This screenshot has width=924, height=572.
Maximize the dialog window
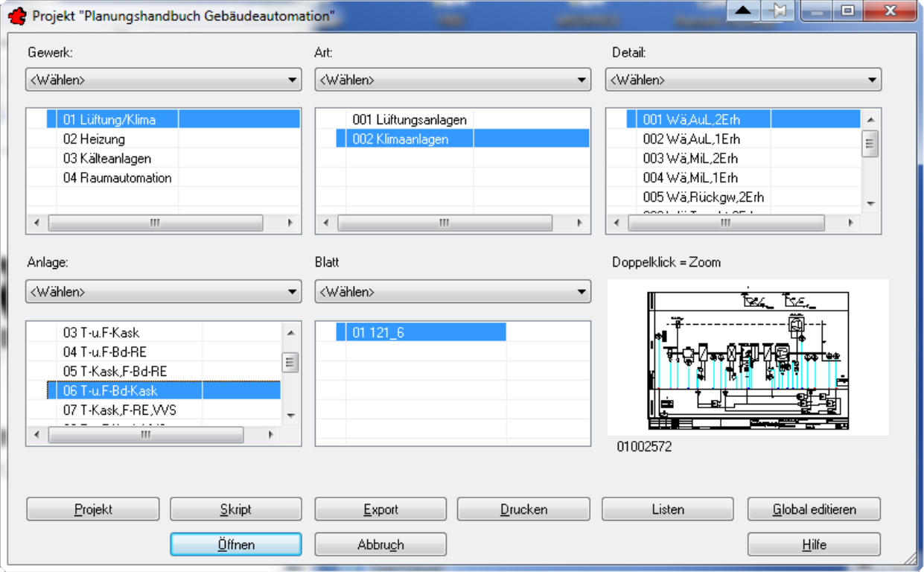coord(847,10)
